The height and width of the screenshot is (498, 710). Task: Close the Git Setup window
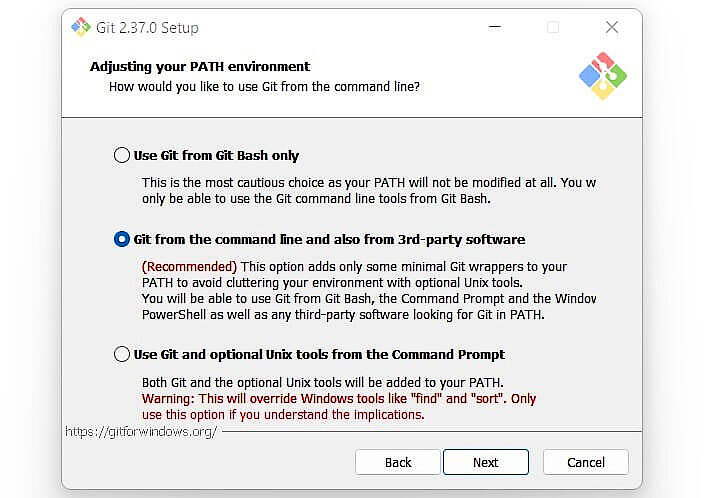612,27
